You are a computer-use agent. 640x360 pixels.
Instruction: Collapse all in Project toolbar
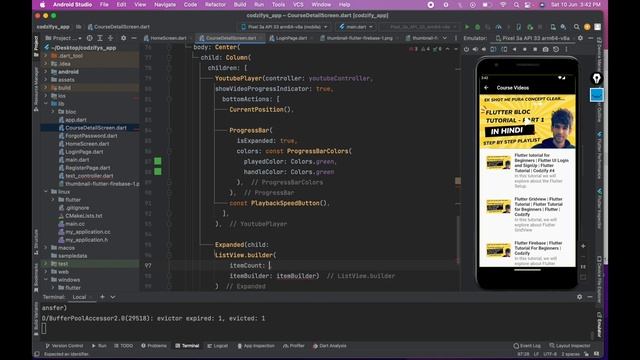[x=110, y=38]
